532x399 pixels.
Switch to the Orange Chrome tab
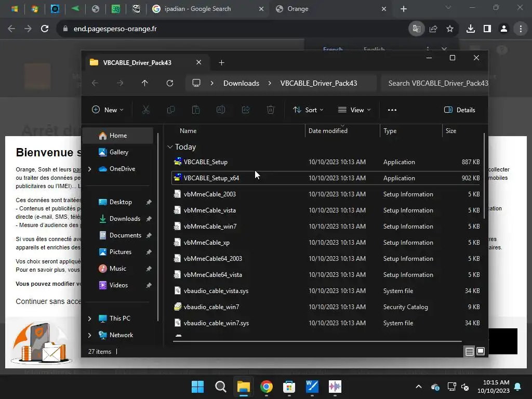pyautogui.click(x=298, y=9)
